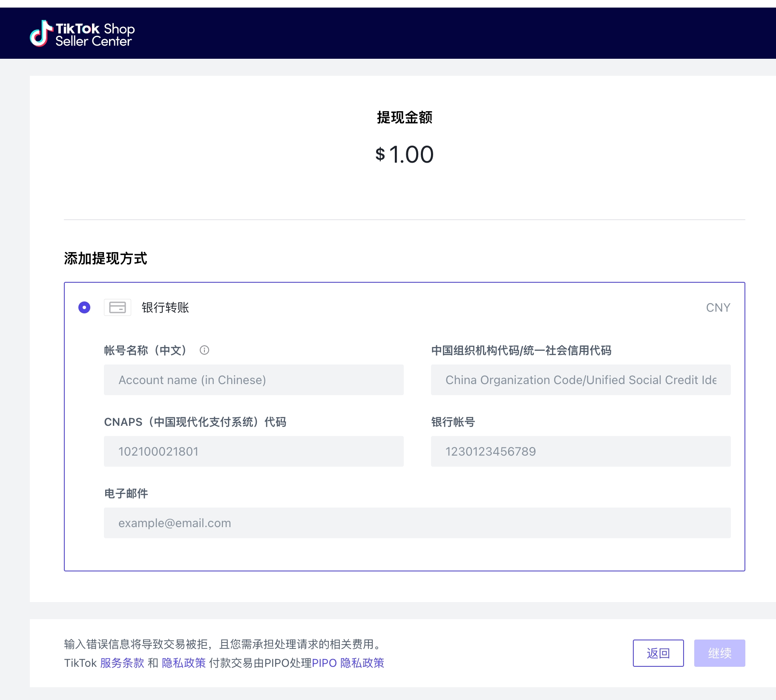The width and height of the screenshot is (776, 700).
Task: Click the 'Seller Center' header text
Action: [93, 41]
